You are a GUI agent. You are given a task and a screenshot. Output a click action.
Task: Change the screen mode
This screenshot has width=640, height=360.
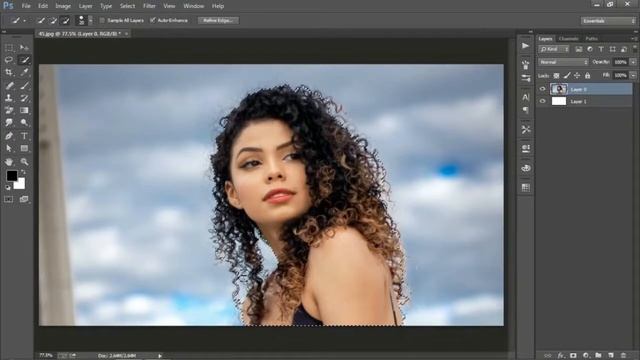click(x=24, y=199)
